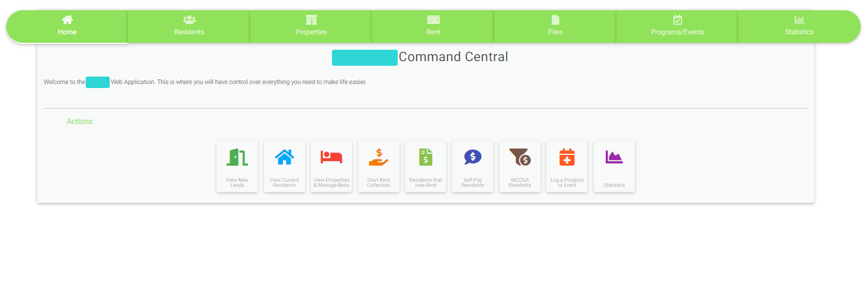Select the MCOSA Residents funnel icon

(520, 157)
